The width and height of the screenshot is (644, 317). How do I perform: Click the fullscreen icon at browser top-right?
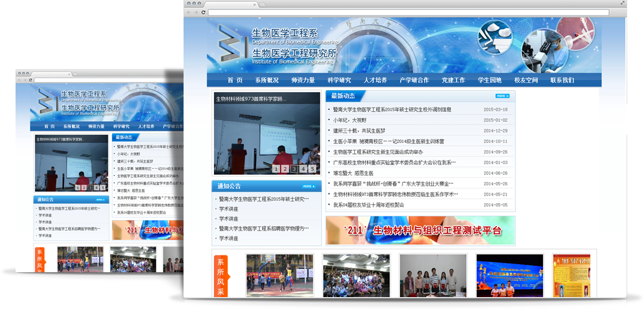tap(623, 4)
